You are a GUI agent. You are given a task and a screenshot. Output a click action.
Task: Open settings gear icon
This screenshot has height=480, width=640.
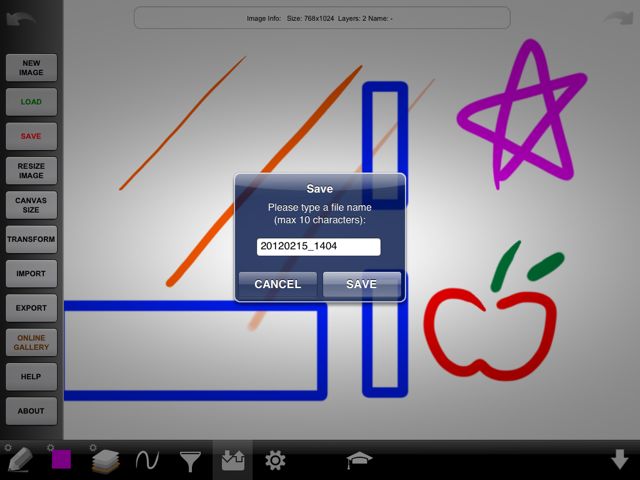tap(275, 460)
